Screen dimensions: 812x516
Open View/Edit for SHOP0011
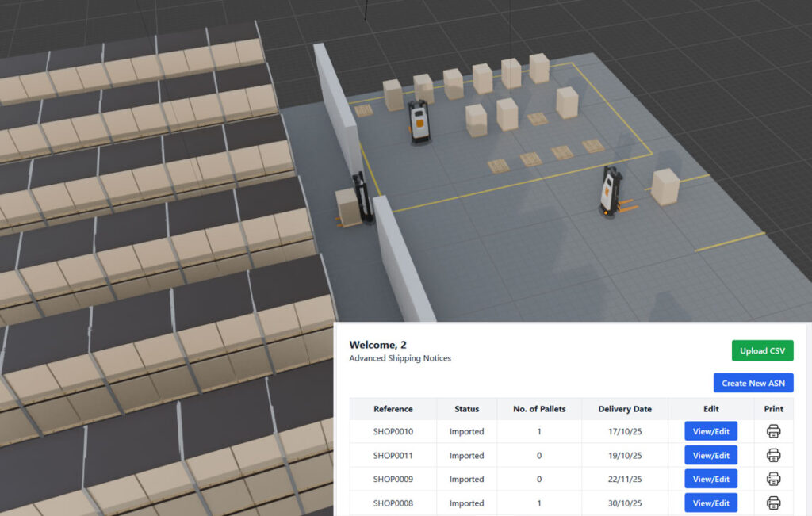710,454
